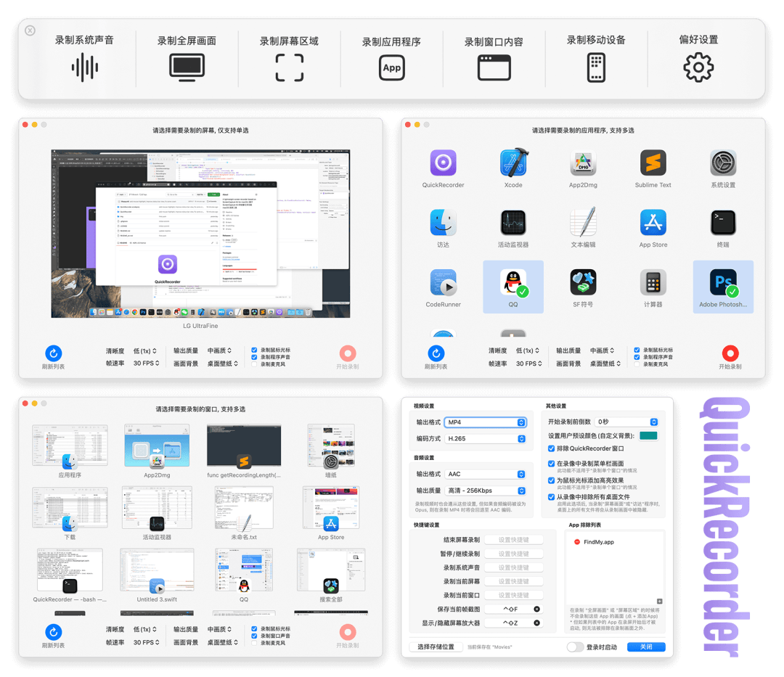The width and height of the screenshot is (784, 677).
Task: Select the 活动监视器 app icon
Action: (x=513, y=223)
